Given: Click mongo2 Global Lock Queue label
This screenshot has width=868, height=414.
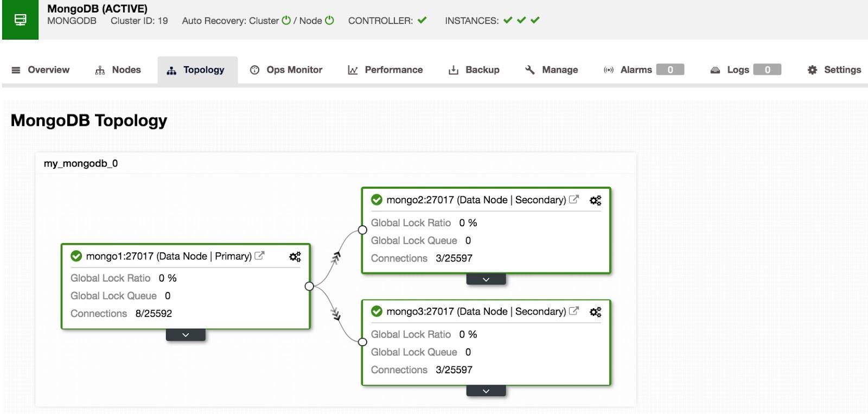Looking at the screenshot, I should click(414, 240).
